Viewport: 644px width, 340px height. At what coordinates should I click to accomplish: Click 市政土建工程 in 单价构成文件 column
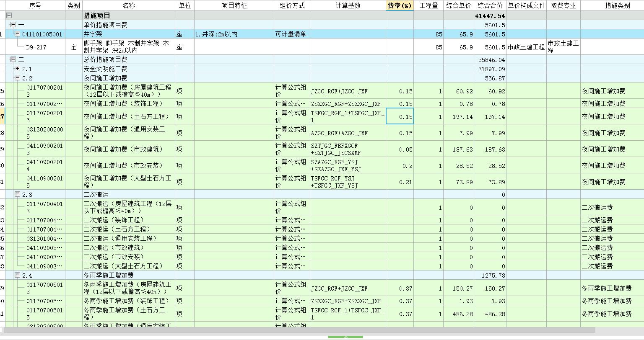526,47
